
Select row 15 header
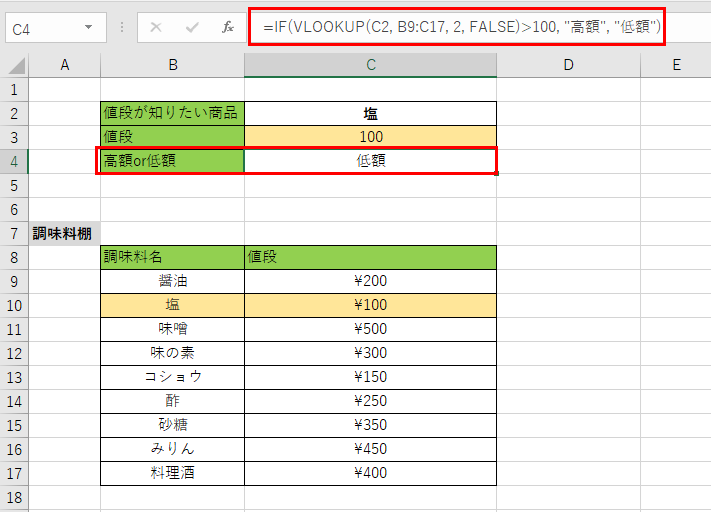point(14,426)
